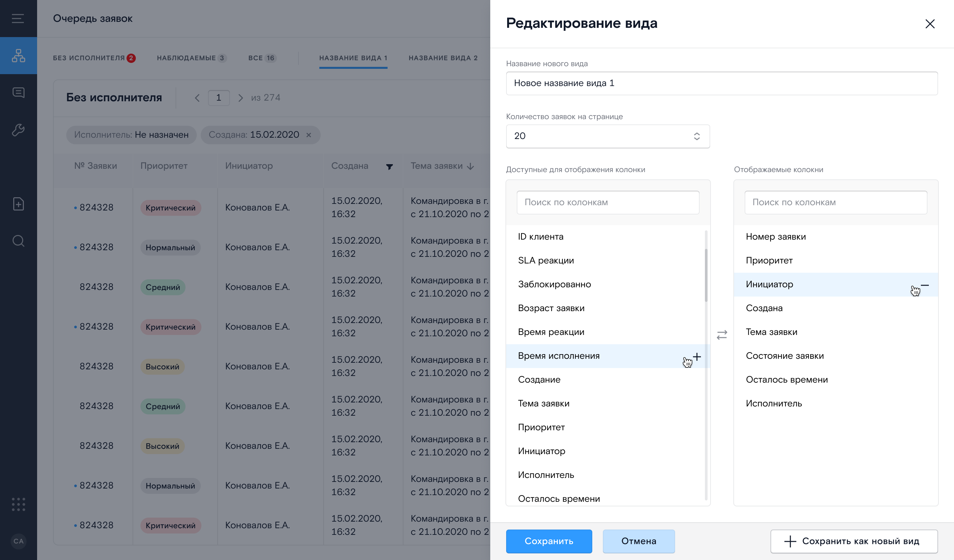Switch to the Наблюдаемые tab
Screen dimensions: 954x560
(x=191, y=58)
